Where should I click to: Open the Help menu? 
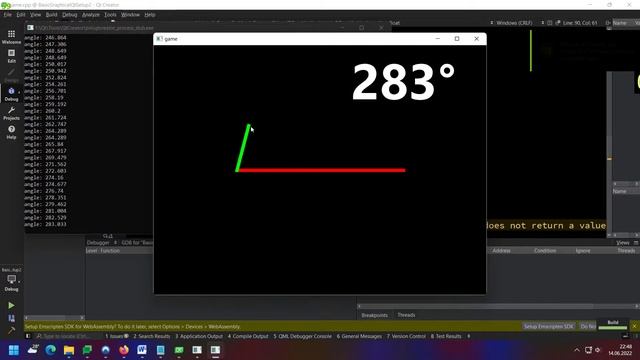tap(150, 15)
